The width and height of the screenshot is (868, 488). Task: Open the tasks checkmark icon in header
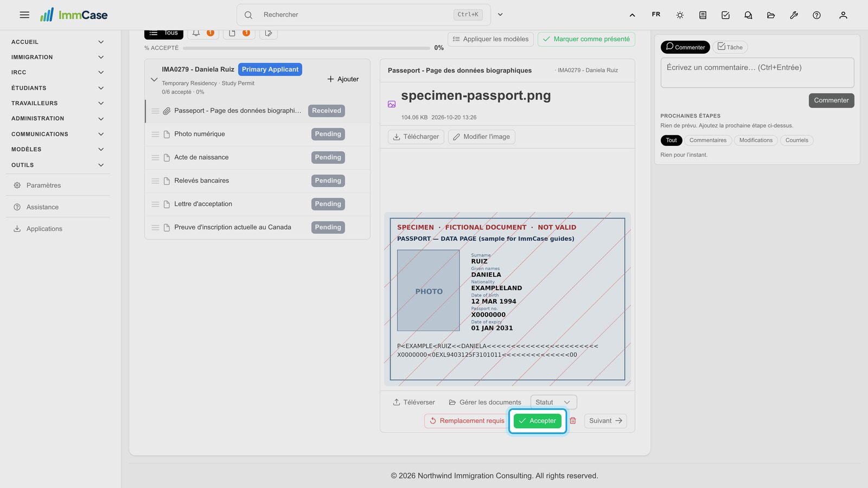point(725,15)
